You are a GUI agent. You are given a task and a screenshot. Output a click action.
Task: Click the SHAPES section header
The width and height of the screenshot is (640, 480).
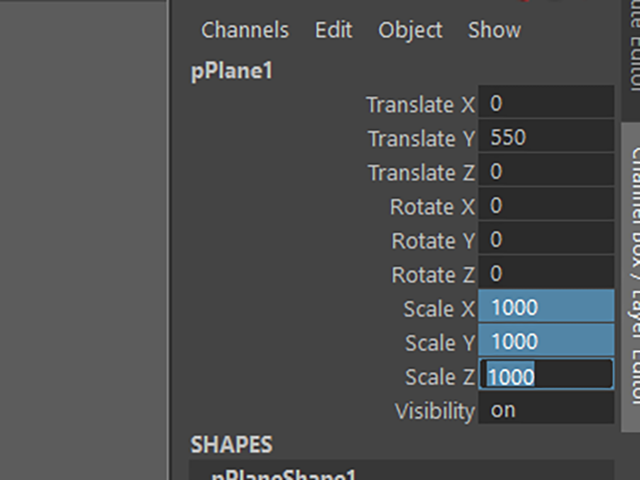click(231, 444)
